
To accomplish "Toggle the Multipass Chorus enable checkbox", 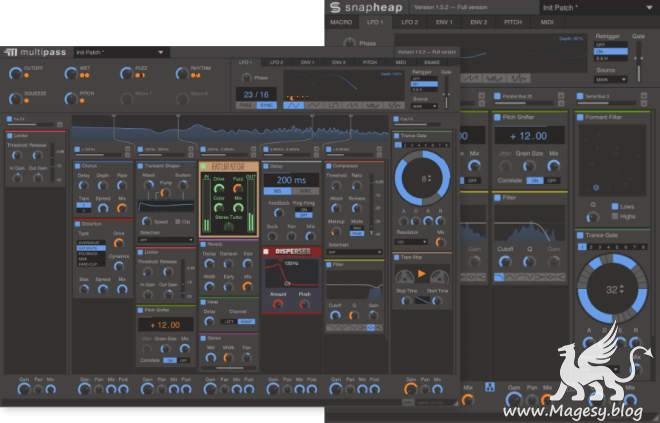I will 77,166.
